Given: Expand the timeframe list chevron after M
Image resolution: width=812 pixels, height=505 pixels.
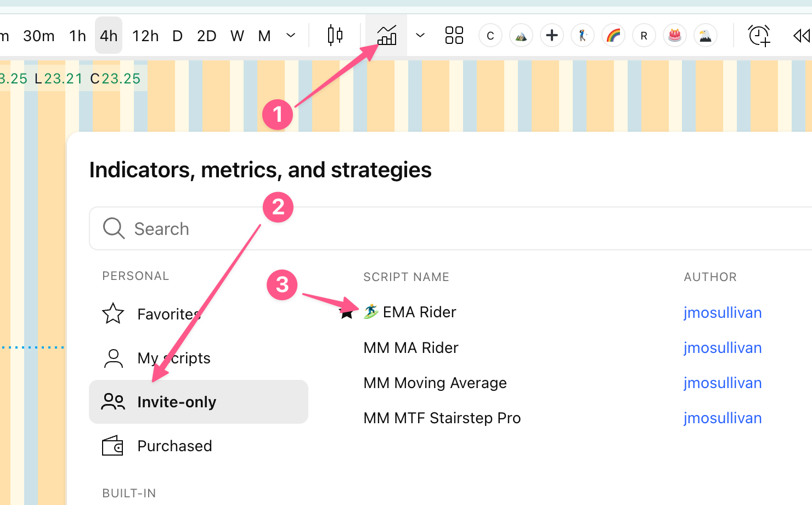Looking at the screenshot, I should coord(291,36).
